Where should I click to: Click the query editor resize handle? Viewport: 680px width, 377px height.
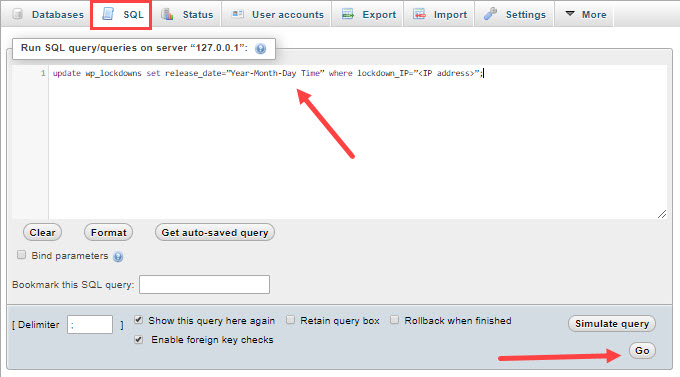click(662, 214)
